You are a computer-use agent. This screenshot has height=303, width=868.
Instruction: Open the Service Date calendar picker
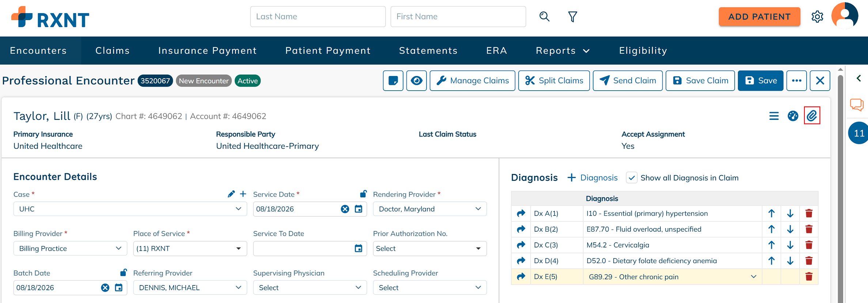(359, 209)
